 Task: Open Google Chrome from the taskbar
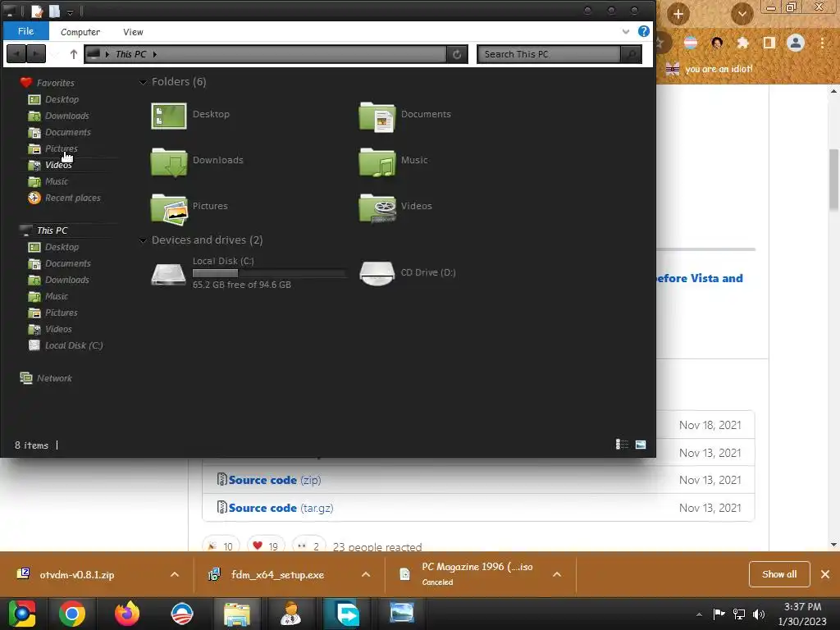click(72, 614)
